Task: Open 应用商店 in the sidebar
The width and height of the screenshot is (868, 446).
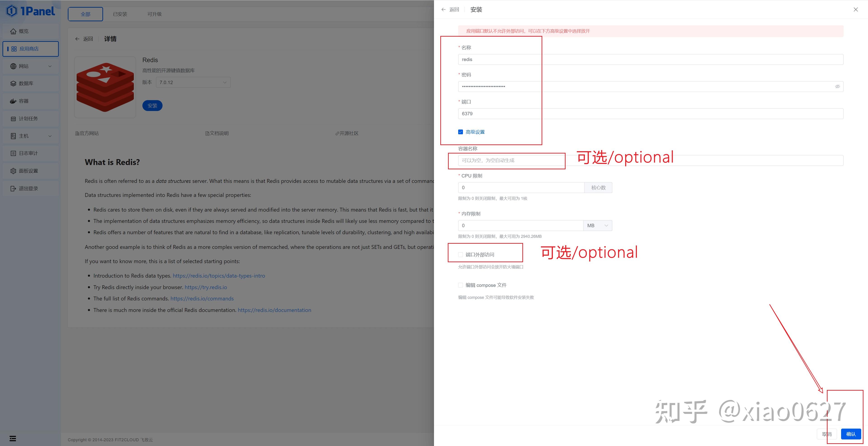Action: [31, 49]
